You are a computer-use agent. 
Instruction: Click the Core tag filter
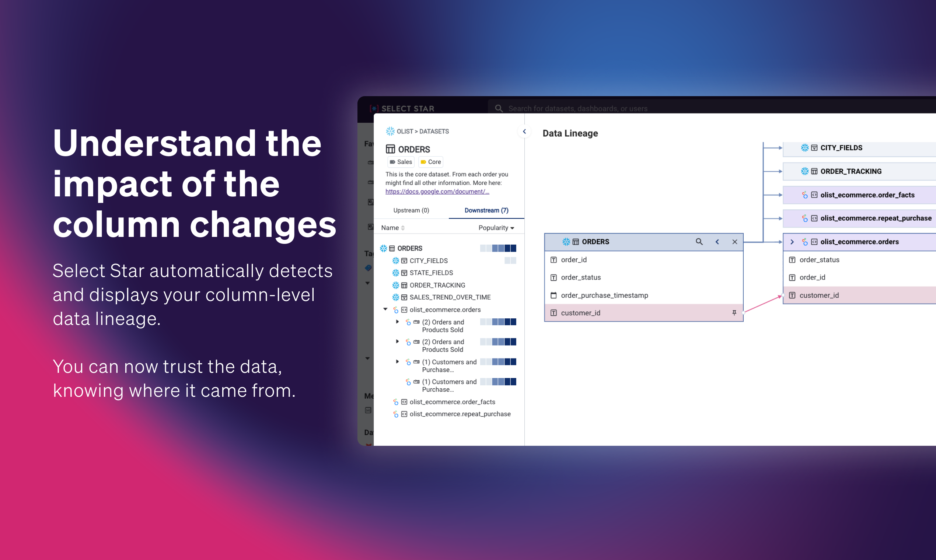[x=432, y=162]
